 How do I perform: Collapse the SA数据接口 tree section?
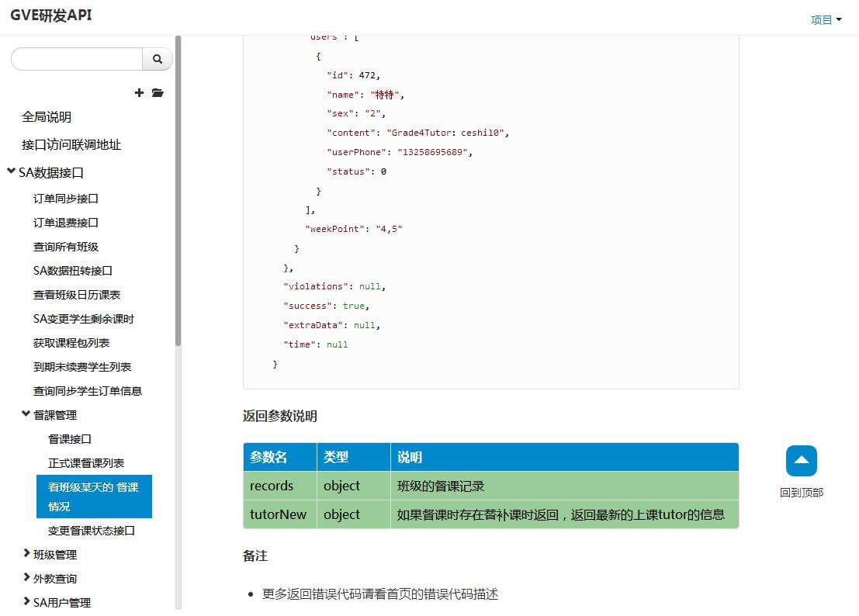click(11, 172)
